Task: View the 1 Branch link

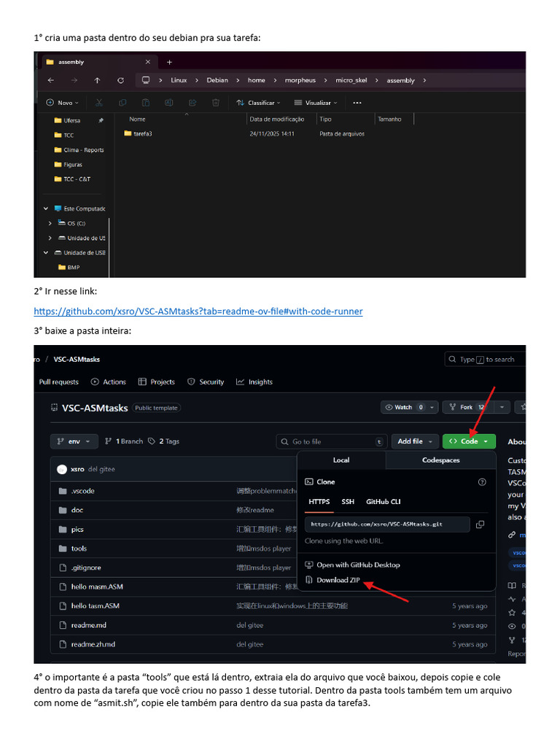Action: 124,441
